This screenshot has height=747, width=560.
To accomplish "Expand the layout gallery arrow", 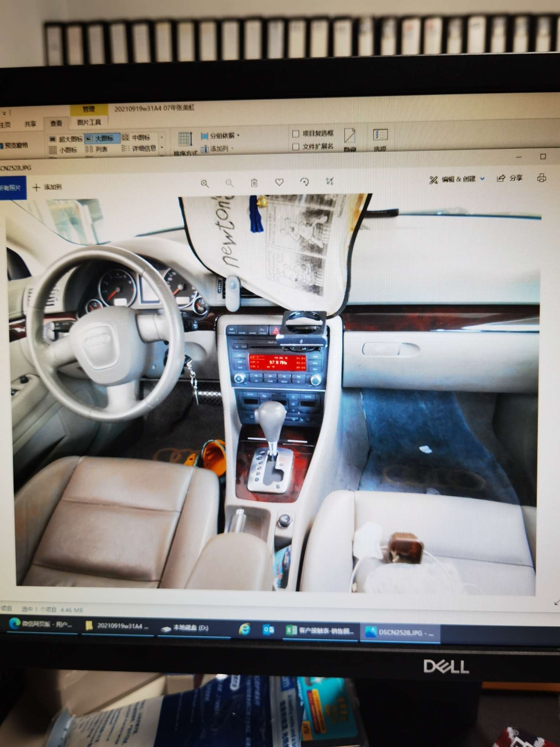I will click(162, 148).
